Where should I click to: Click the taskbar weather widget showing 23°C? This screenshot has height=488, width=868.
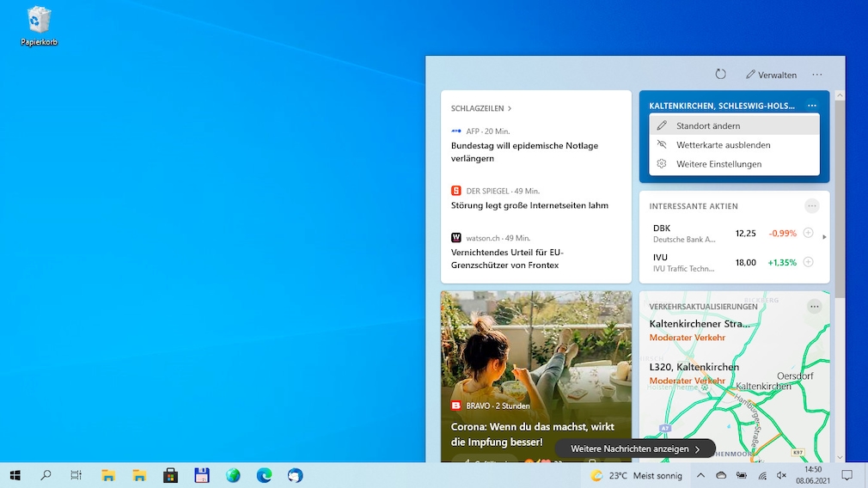coord(634,475)
